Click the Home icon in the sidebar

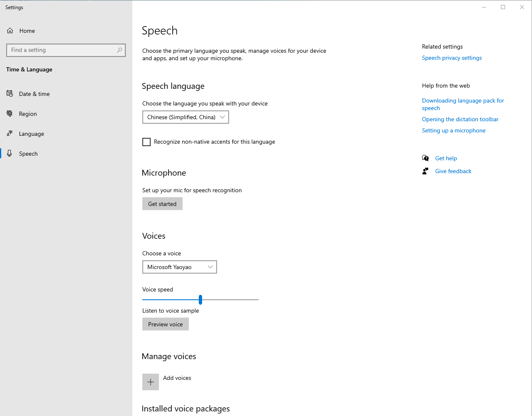coord(9,30)
